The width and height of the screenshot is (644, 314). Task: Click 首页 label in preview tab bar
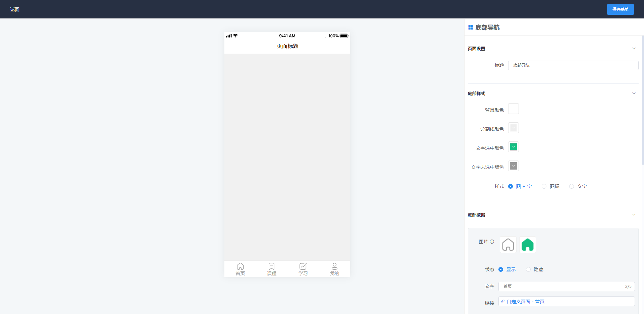240,273
